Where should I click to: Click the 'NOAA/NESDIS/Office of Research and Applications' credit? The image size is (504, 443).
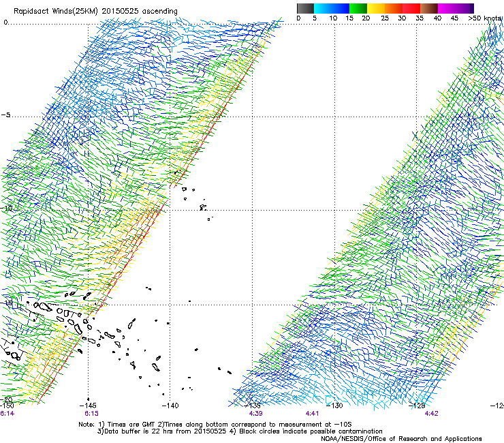pos(401,439)
